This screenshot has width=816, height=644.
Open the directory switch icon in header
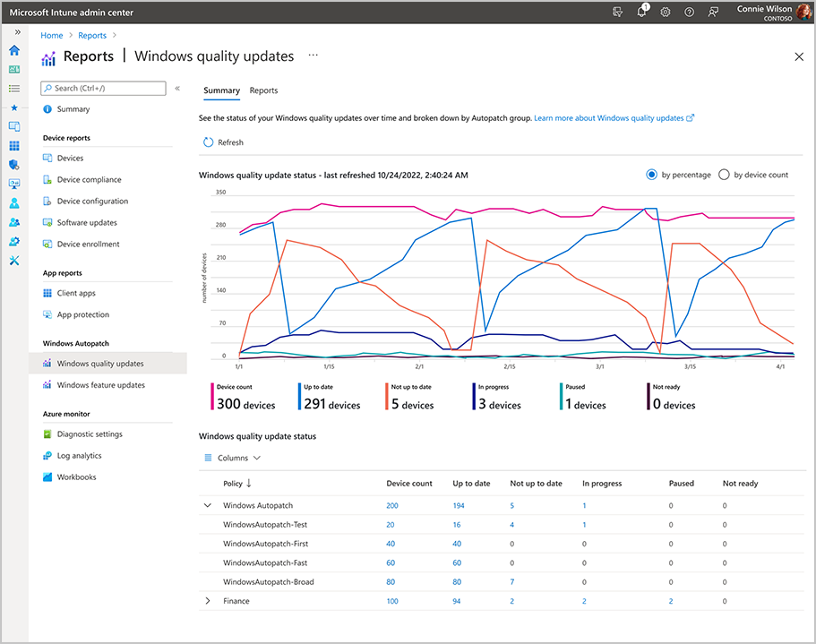pos(618,12)
